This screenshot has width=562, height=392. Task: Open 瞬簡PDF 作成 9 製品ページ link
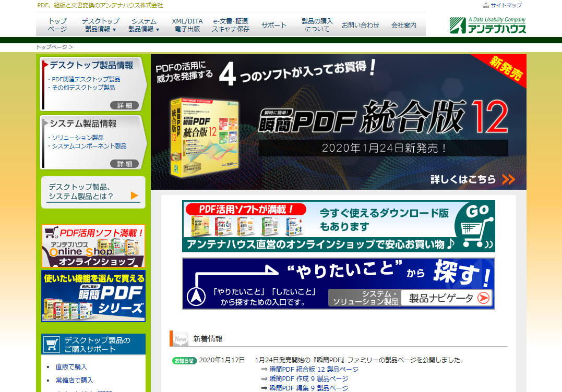tap(309, 378)
